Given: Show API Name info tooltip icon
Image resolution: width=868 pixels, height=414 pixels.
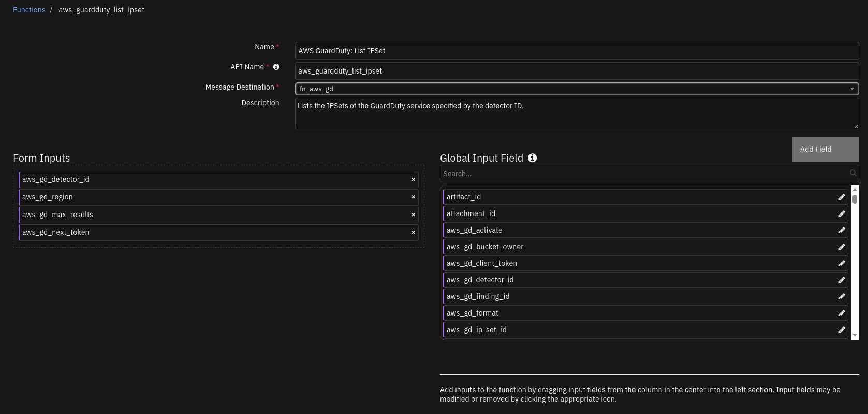Looking at the screenshot, I should [276, 67].
